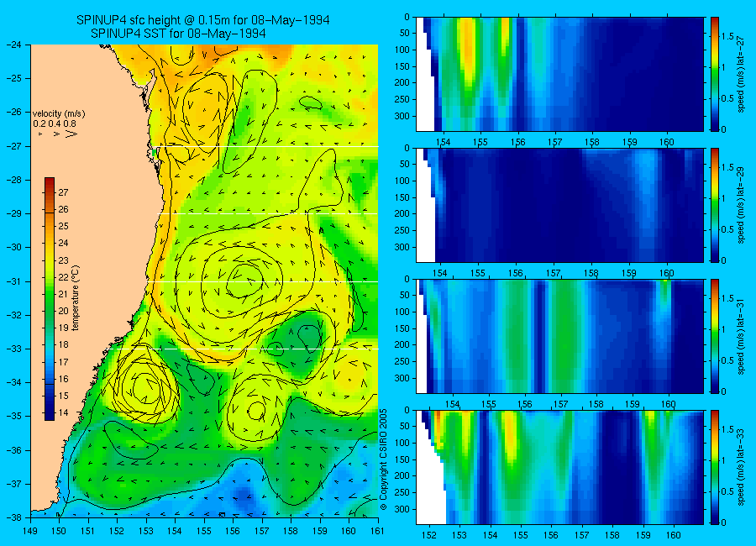
Task: Click the '300' depth tick of the lat=-27 panel
Action: (x=402, y=116)
